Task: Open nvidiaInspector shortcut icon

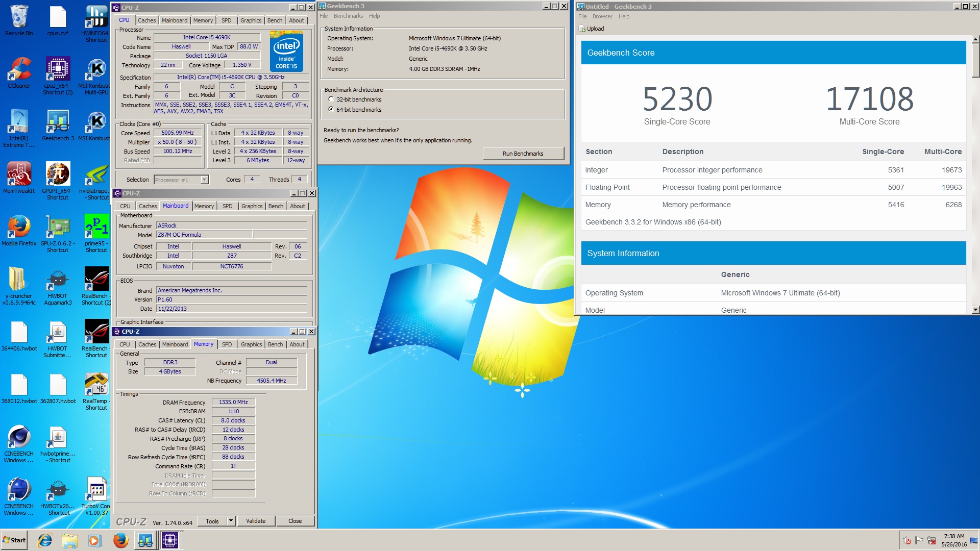Action: click(x=96, y=181)
